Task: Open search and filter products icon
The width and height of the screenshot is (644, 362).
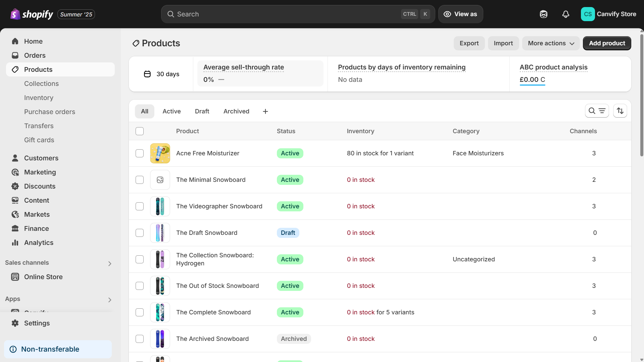Action: (x=597, y=111)
